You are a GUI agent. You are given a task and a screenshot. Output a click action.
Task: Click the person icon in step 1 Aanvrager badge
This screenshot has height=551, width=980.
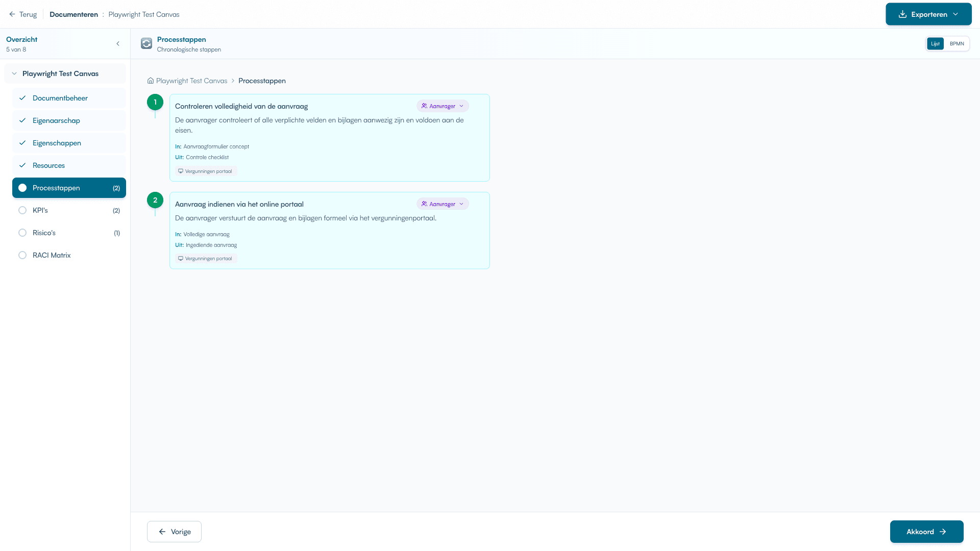(x=424, y=106)
